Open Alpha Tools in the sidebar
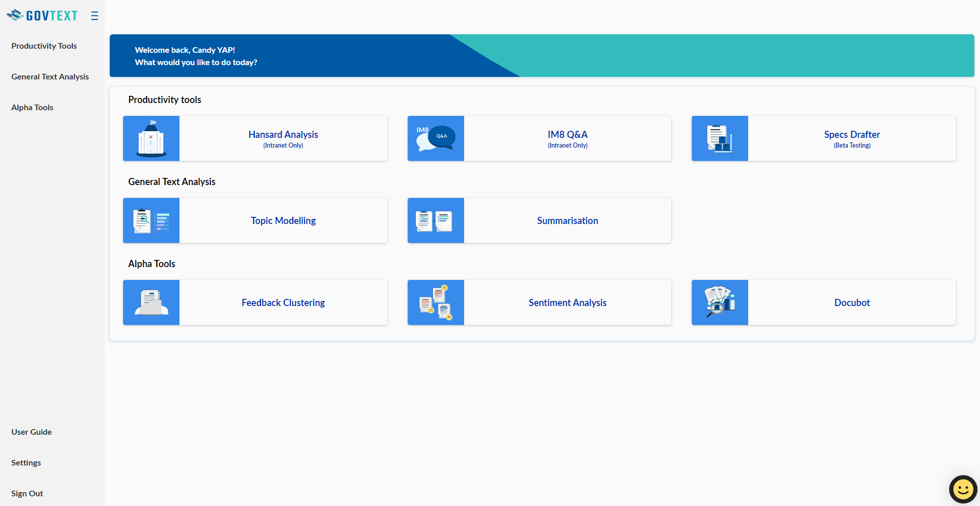The height and width of the screenshot is (506, 980). [x=32, y=107]
